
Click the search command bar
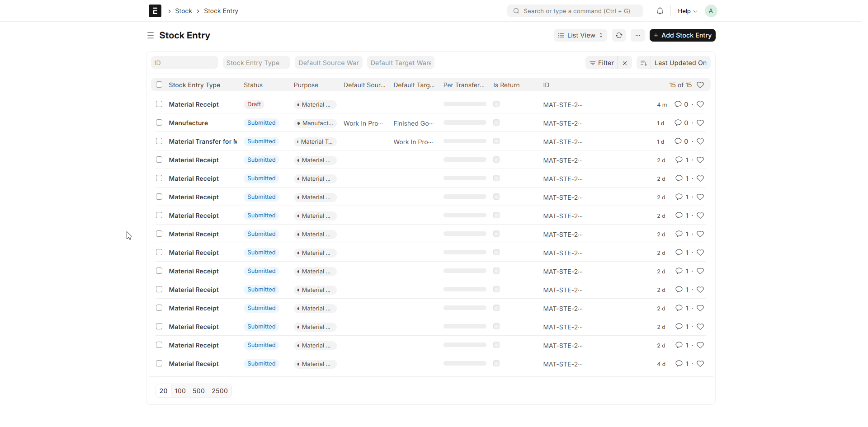(x=575, y=11)
